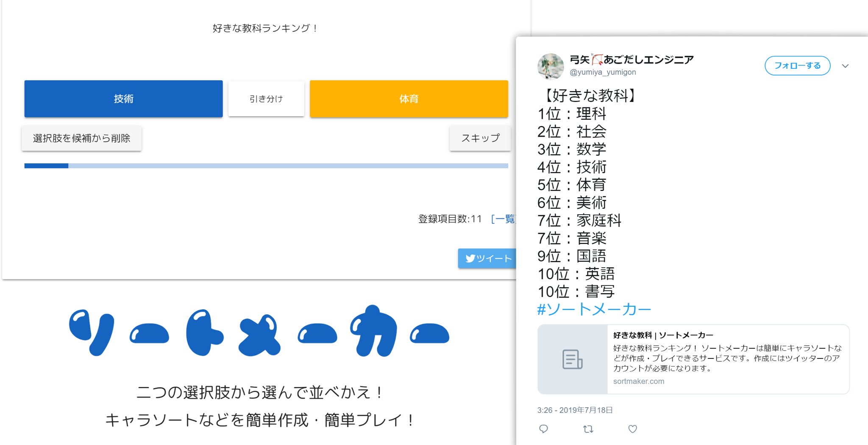Click the 登録項目数:11 count text
This screenshot has width=868, height=445.
[x=450, y=219]
